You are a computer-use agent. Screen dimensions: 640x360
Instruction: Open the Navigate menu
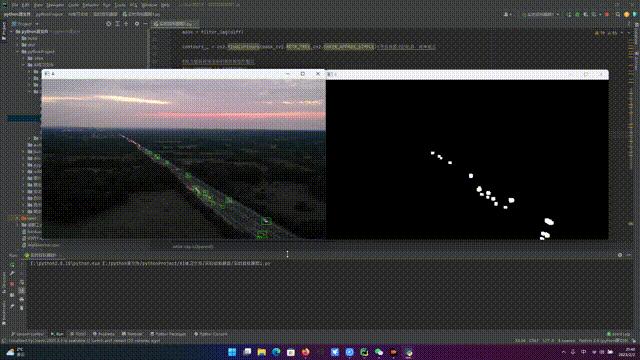pos(55,5)
